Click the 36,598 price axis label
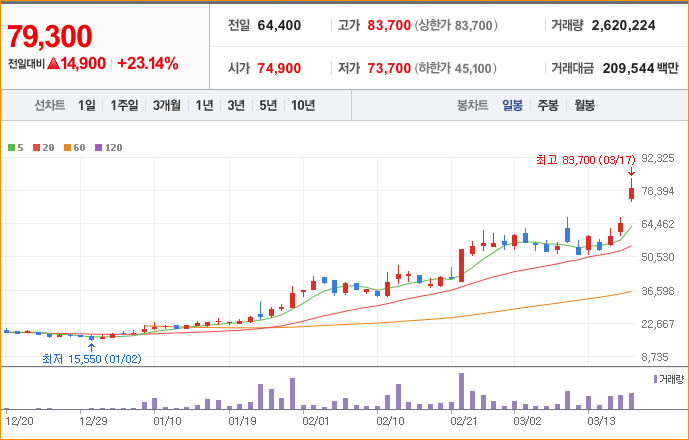This screenshot has height=440, width=689. pyautogui.click(x=658, y=291)
